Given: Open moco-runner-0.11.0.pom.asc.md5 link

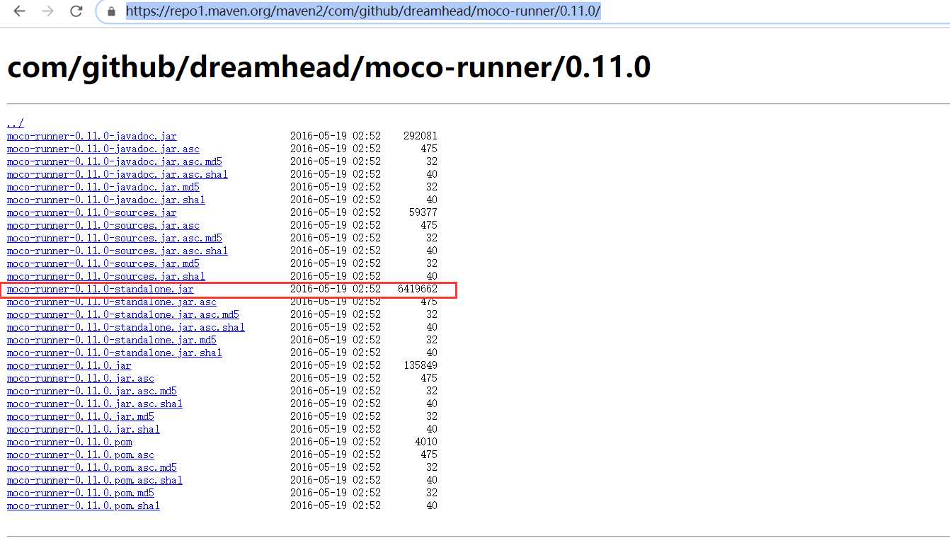Looking at the screenshot, I should click(x=92, y=467).
